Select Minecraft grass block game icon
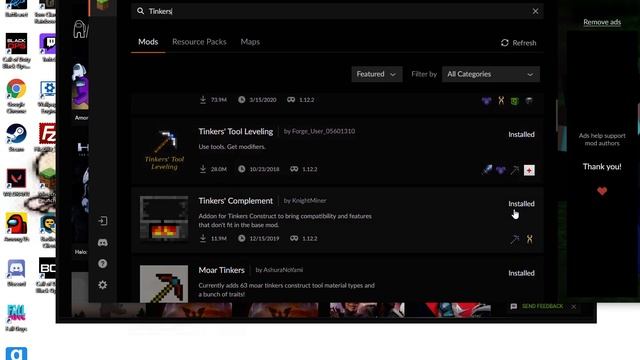The height and width of the screenshot is (360, 640). [x=102, y=6]
